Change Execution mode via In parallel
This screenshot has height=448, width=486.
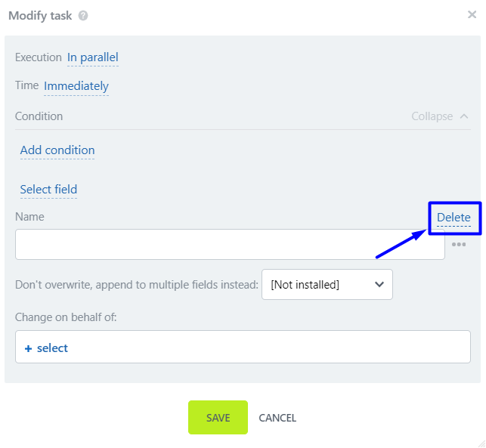point(92,57)
